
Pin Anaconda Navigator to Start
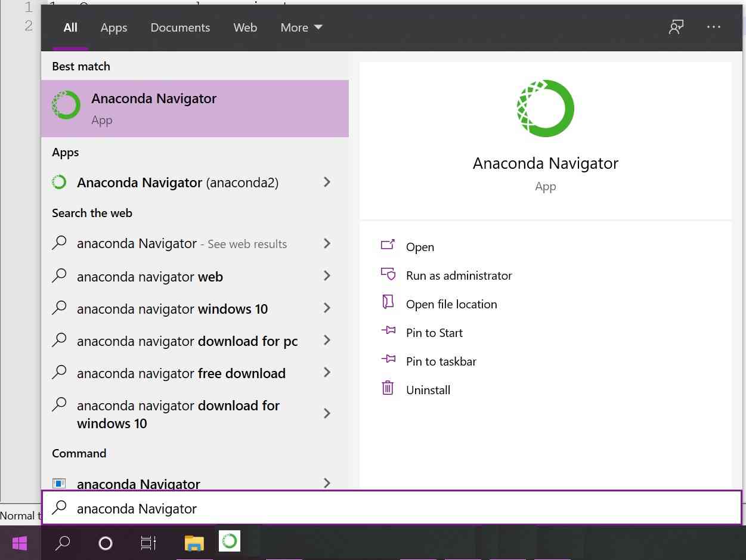434,333
